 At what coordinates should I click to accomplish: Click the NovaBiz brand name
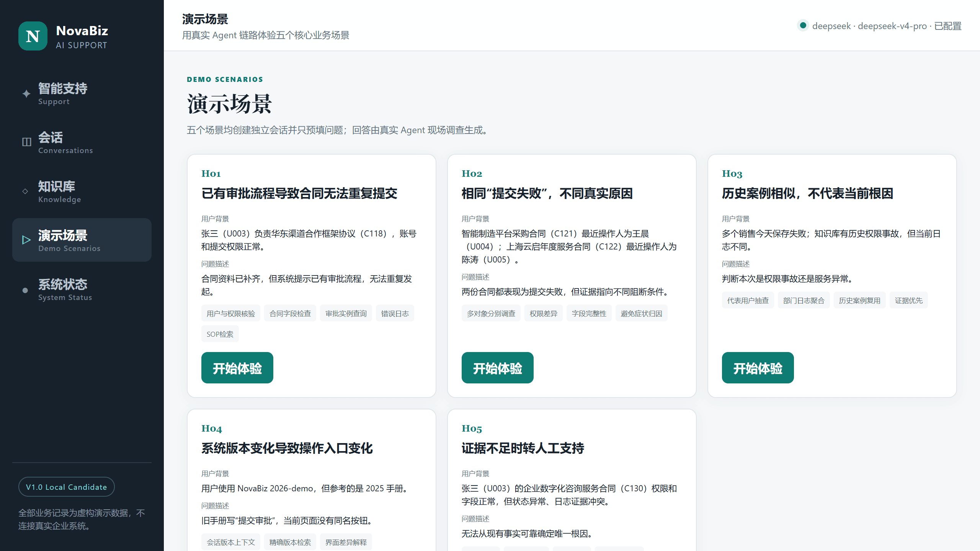(82, 31)
